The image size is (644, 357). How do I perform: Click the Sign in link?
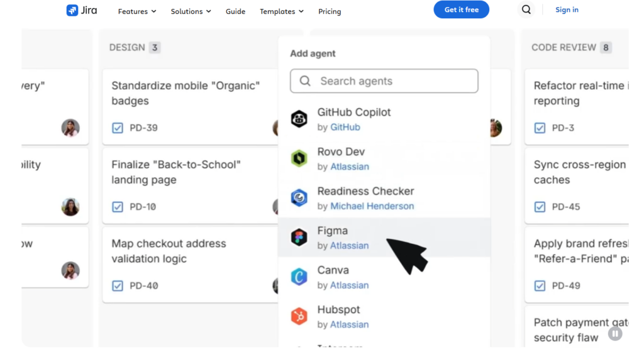(x=567, y=9)
